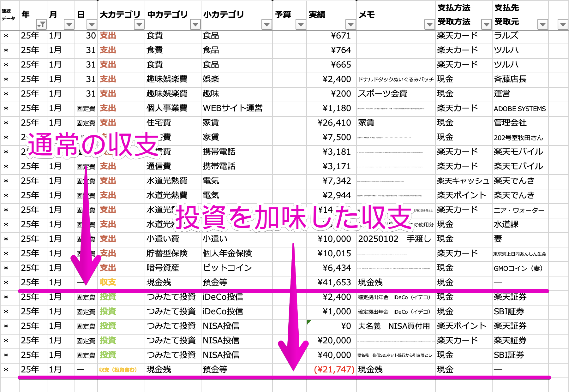Expand the メモ column filter dropdown
The image size is (569, 392).
pos(429,24)
